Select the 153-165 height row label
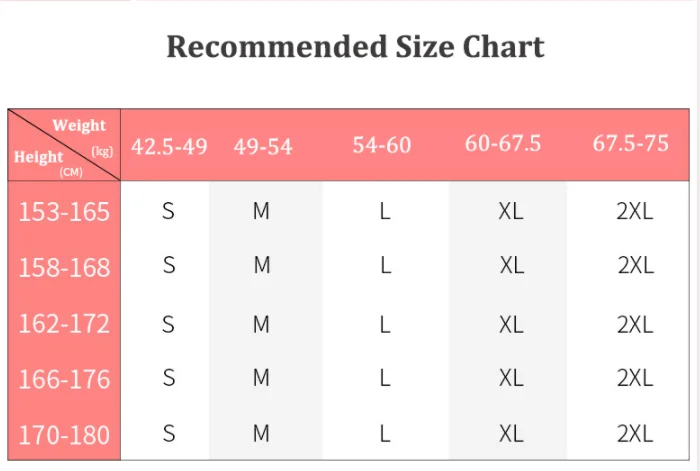This screenshot has width=700, height=471. (x=64, y=212)
